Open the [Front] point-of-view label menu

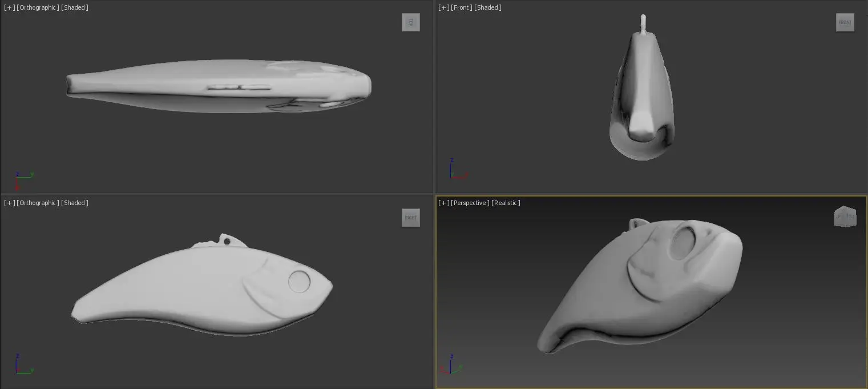click(461, 7)
